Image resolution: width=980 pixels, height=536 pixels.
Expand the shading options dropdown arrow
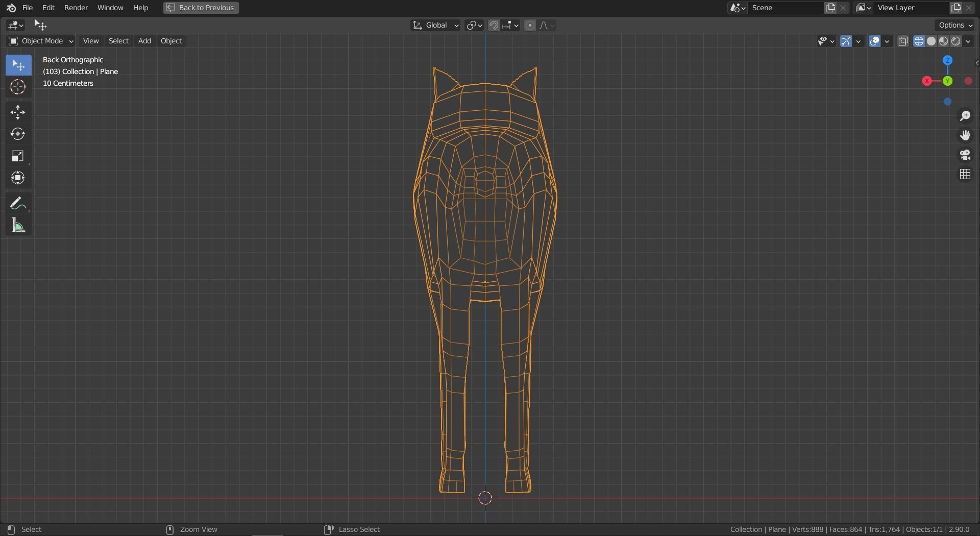pos(968,41)
